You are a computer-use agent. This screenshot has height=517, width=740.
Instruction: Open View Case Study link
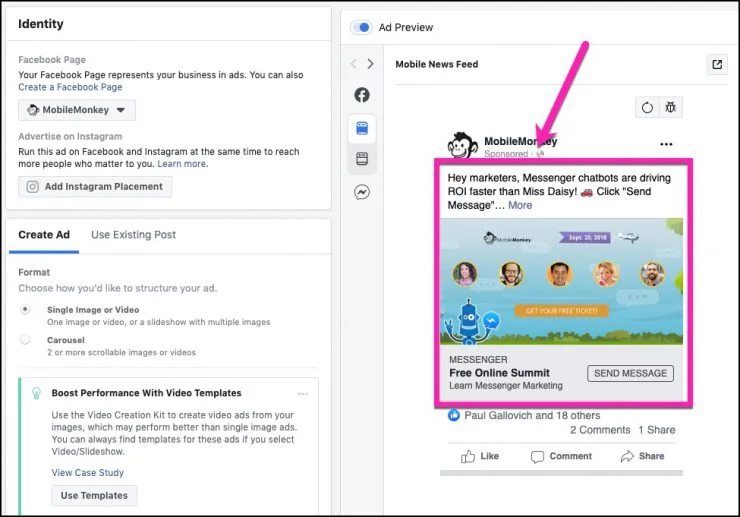point(88,473)
